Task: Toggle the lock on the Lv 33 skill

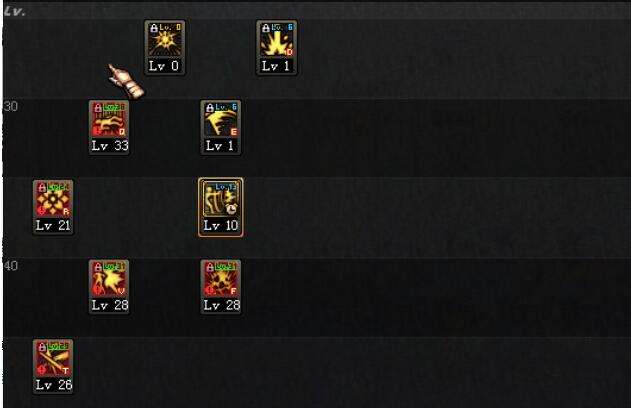Action: coord(98,108)
